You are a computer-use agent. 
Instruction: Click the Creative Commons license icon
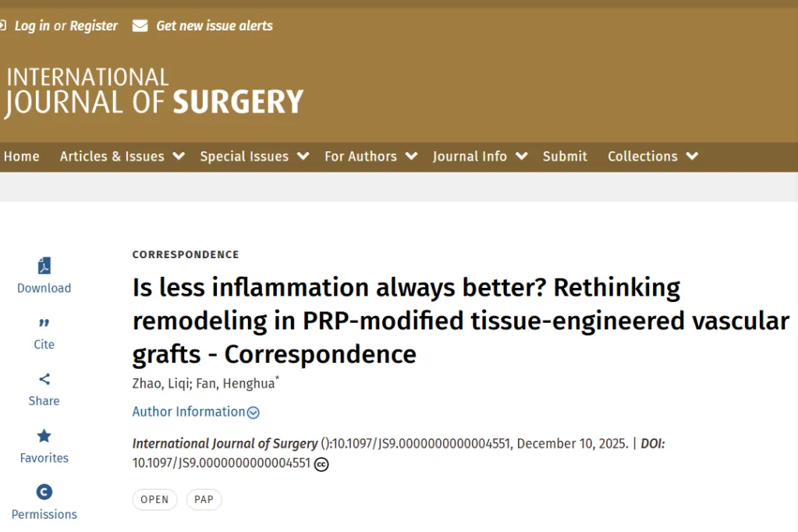tap(321, 464)
